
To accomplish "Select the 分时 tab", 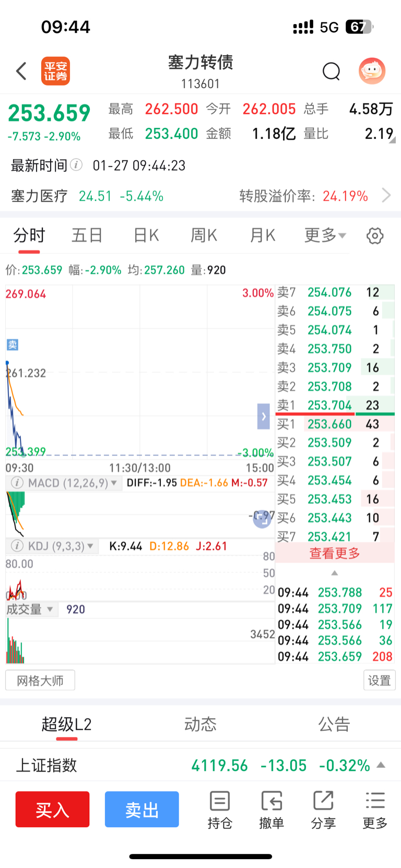I will [29, 235].
